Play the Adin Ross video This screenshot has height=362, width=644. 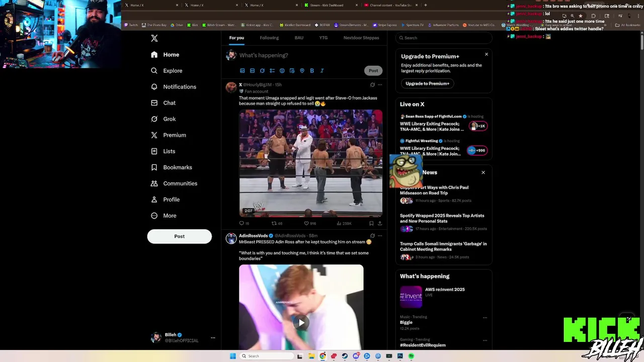[301, 323]
